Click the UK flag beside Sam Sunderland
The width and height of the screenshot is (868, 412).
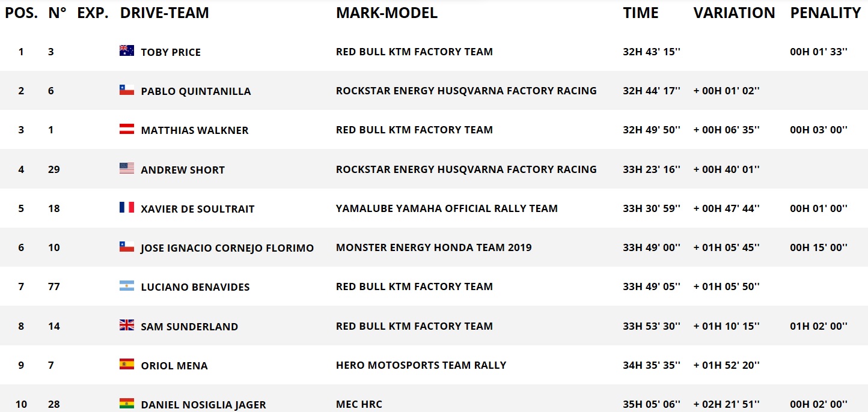click(x=127, y=325)
